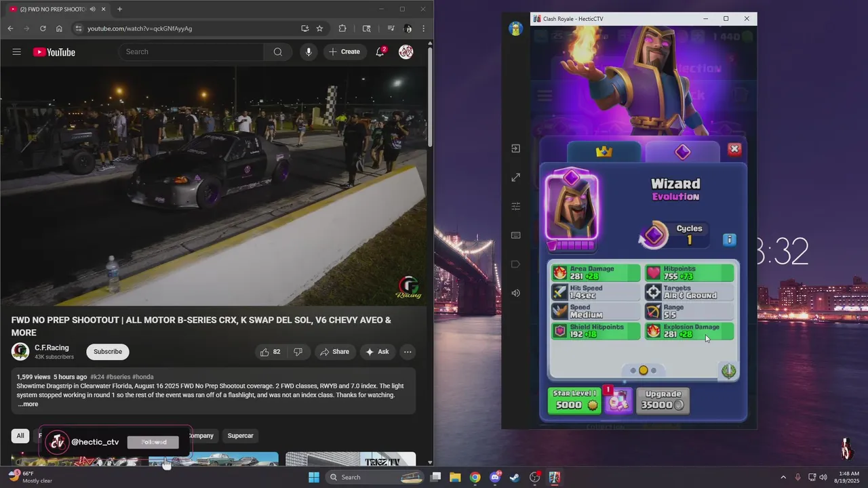Expand the description with ...more
The height and width of the screenshot is (488, 868).
click(x=28, y=405)
